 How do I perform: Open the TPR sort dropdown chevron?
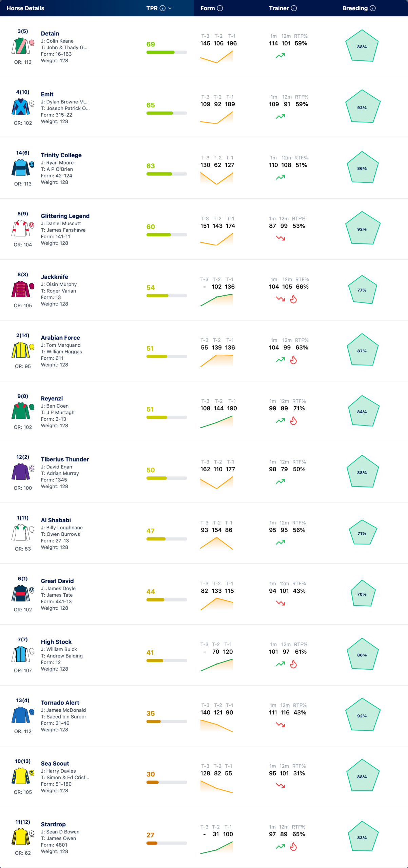pyautogui.click(x=170, y=8)
